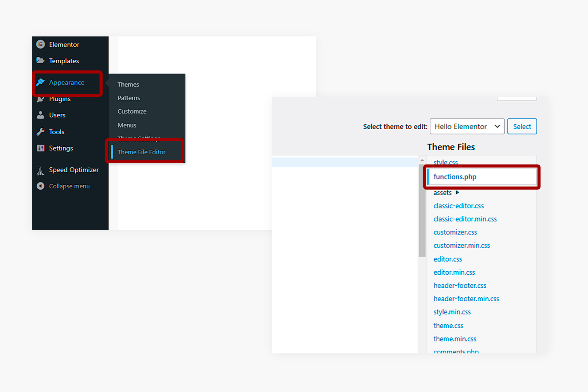Open the Appearance menu
Screen dimensions: 588x392
[x=67, y=83]
